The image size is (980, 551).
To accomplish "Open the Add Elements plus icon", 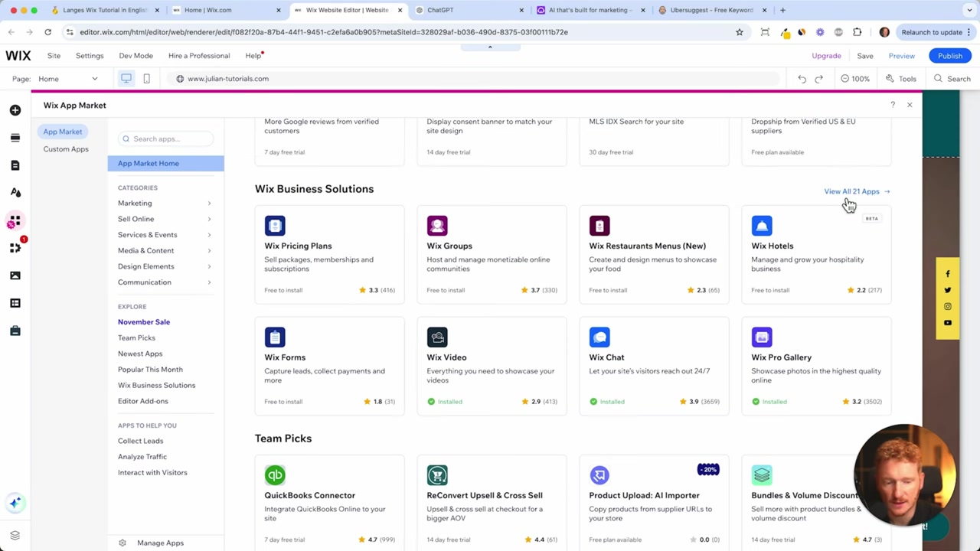I will click(x=15, y=110).
